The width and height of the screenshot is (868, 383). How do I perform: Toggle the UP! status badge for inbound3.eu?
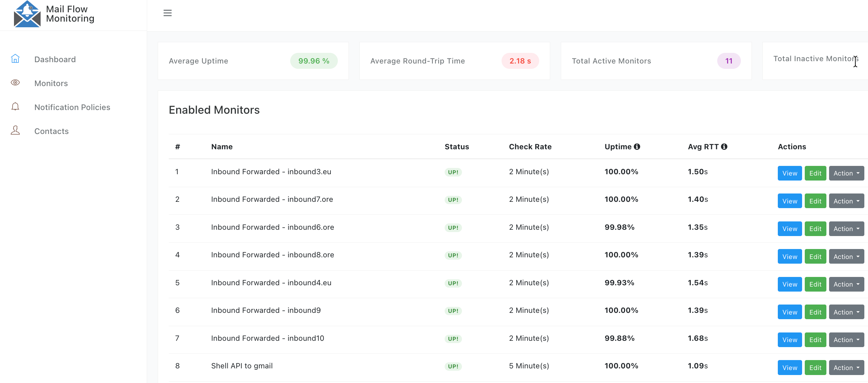click(x=453, y=172)
